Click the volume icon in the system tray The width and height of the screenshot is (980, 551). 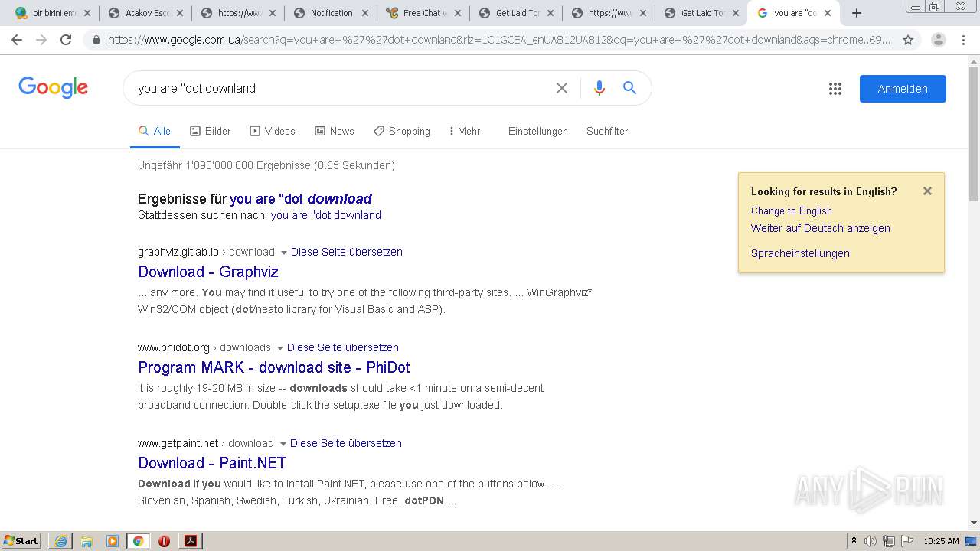[x=870, y=541]
